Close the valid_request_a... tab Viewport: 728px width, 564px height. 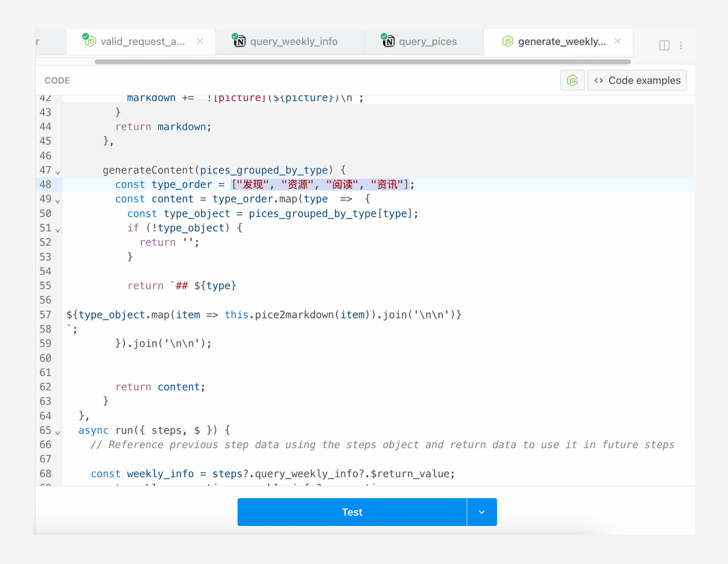coord(200,41)
